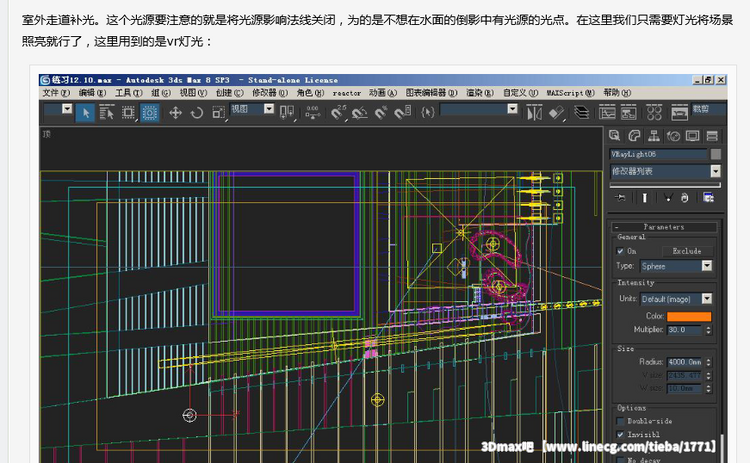750x463 pixels.
Task: Switch to the Create command panel
Action: pyautogui.click(x=615, y=136)
